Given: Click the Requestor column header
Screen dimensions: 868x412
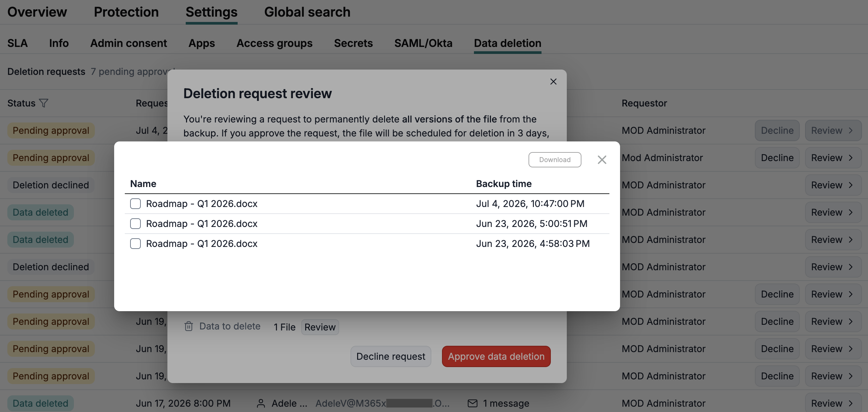Looking at the screenshot, I should pyautogui.click(x=644, y=103).
